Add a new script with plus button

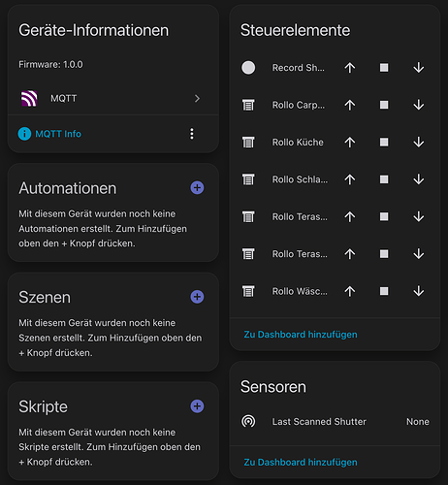(x=197, y=406)
